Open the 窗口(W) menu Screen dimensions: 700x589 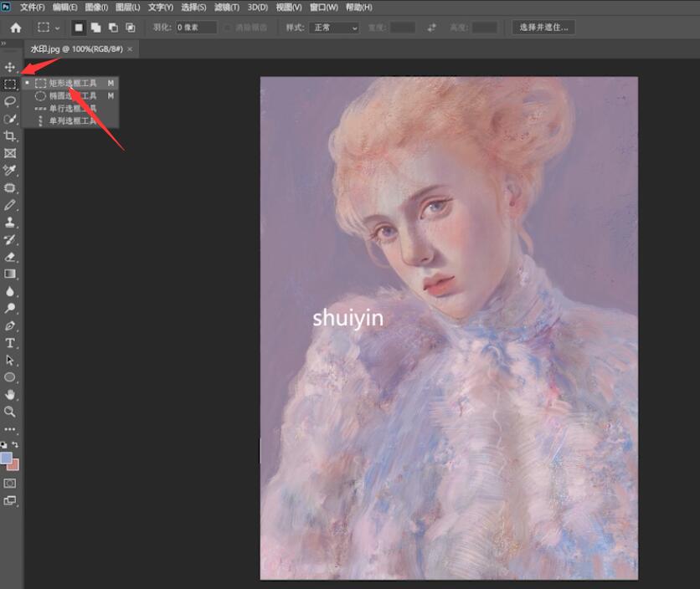click(324, 8)
